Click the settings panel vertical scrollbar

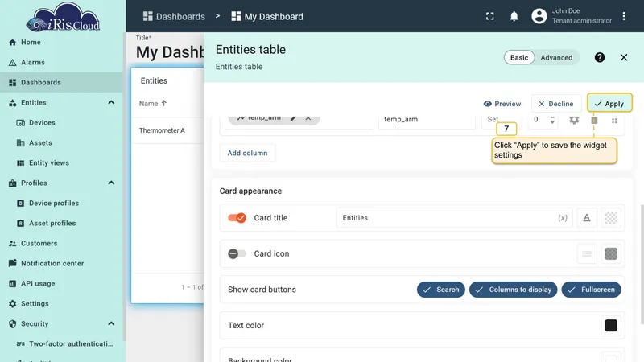[642, 263]
